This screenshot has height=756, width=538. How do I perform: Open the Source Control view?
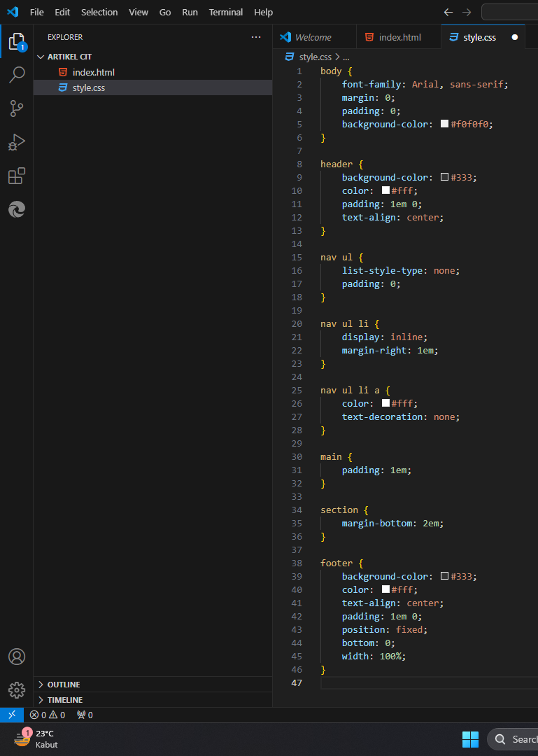coord(17,108)
